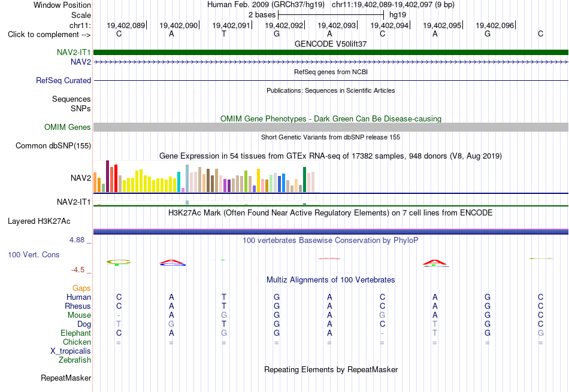The height and width of the screenshot is (392, 569).
Task: Click the cyan bar in NAV2 expression chart
Action: pyautogui.click(x=178, y=182)
